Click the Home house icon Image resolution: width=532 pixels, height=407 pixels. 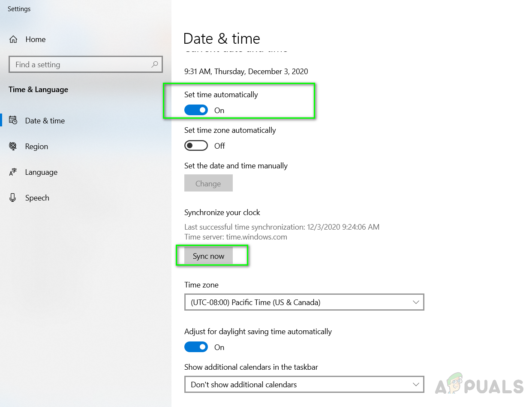pyautogui.click(x=13, y=39)
